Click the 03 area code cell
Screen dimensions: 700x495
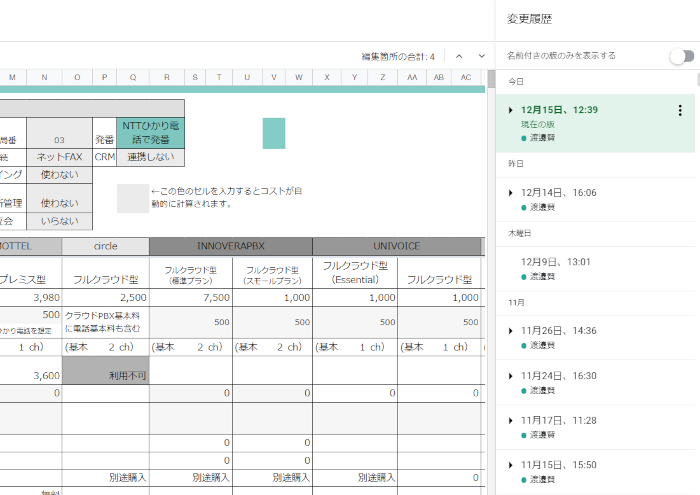point(59,133)
